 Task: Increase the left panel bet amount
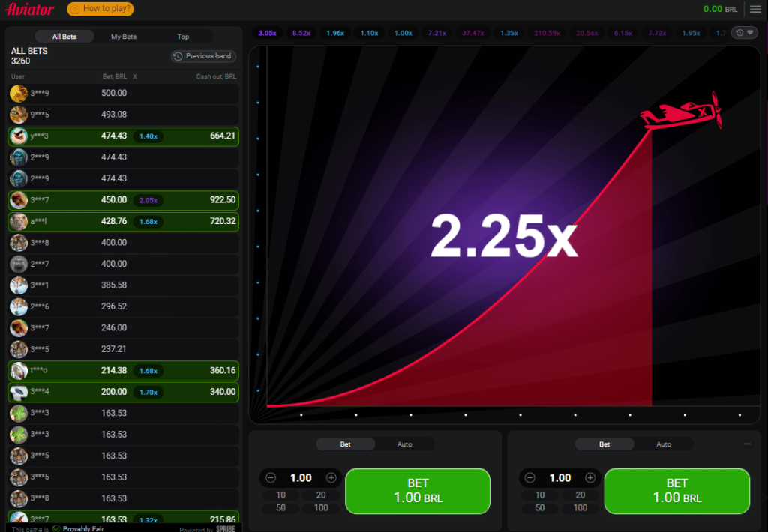pyautogui.click(x=331, y=477)
